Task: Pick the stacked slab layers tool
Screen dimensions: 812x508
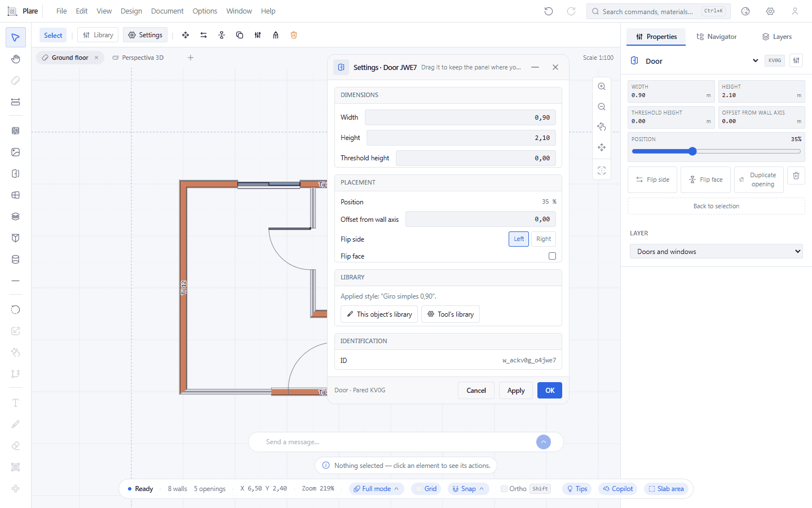Action: tap(16, 217)
